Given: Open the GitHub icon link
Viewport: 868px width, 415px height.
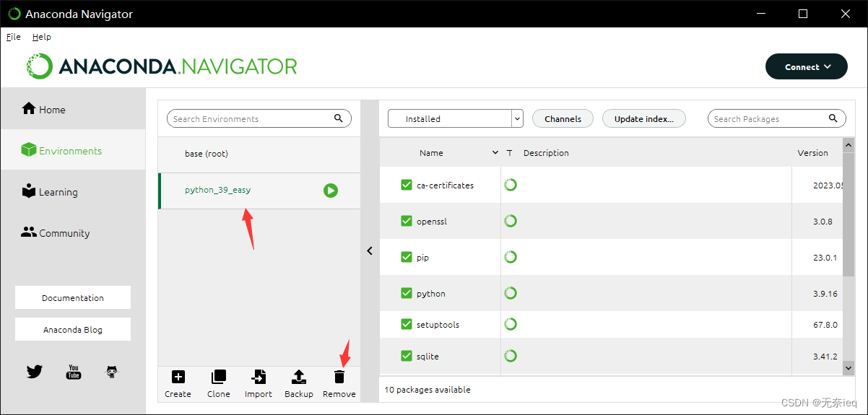Looking at the screenshot, I should pos(112,372).
